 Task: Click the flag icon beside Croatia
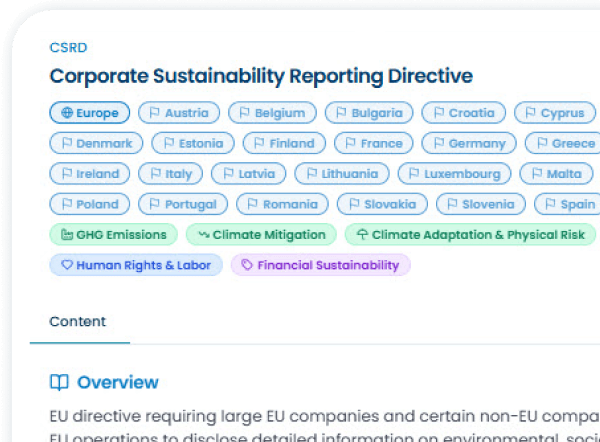point(439,113)
